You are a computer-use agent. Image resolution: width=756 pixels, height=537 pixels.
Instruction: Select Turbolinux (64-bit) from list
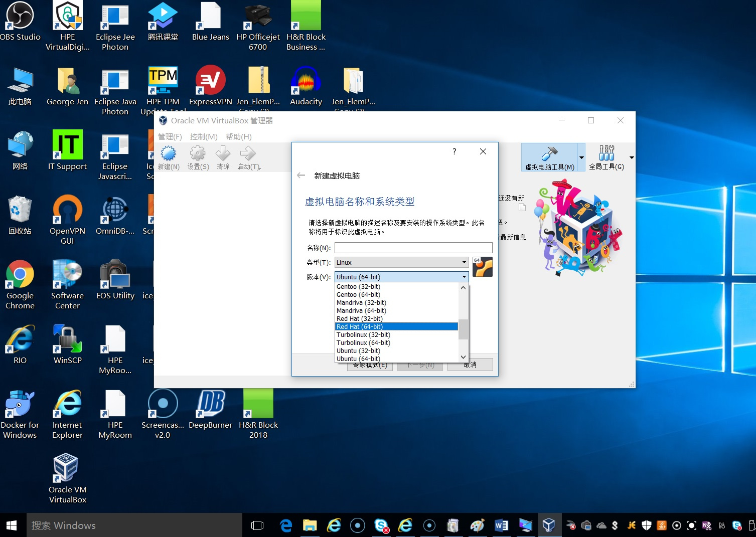point(396,343)
